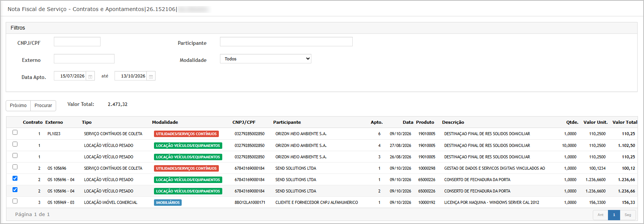Click the LOCAÇÃO IMÓVEL COMERCIAL type cell

111,203
